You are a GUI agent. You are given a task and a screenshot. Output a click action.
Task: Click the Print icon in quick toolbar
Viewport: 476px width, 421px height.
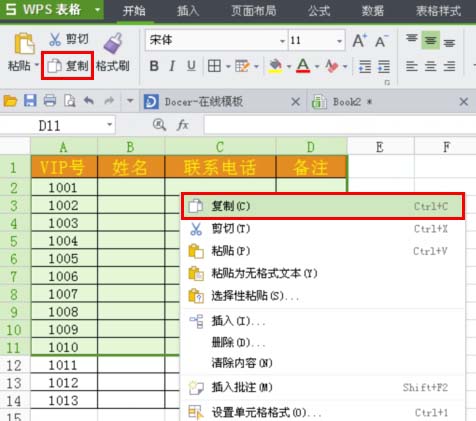coord(50,100)
